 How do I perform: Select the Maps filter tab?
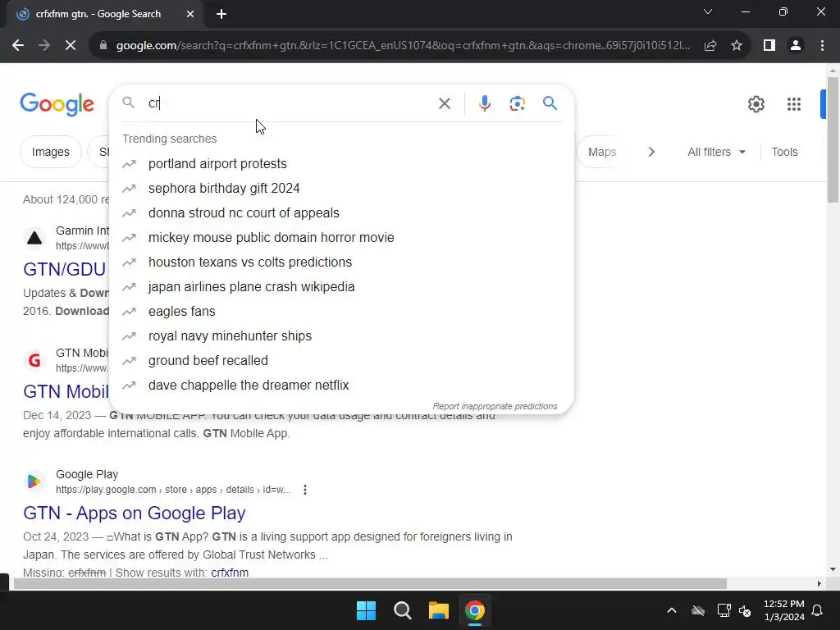pyautogui.click(x=602, y=152)
